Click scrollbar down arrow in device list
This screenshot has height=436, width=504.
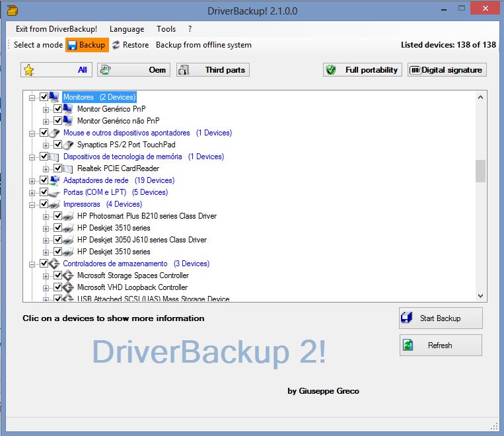[x=480, y=295]
